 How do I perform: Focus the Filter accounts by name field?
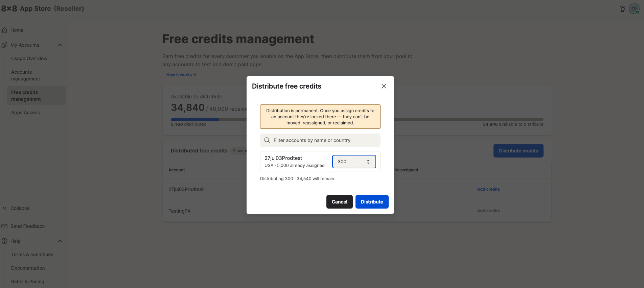[x=320, y=140]
